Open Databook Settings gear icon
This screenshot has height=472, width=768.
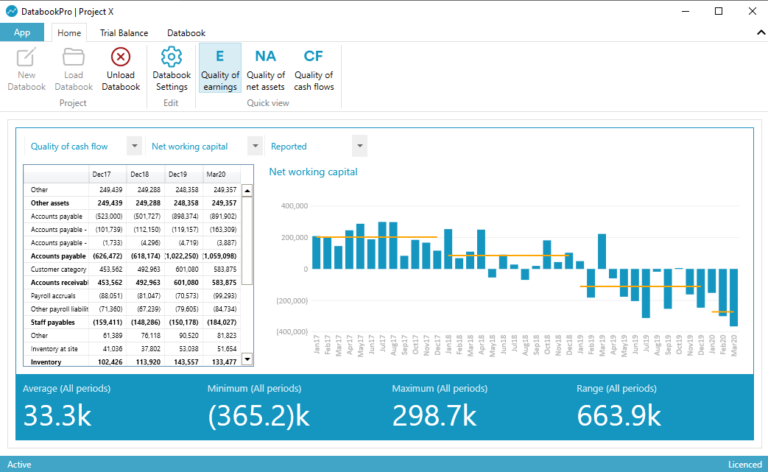pos(171,58)
